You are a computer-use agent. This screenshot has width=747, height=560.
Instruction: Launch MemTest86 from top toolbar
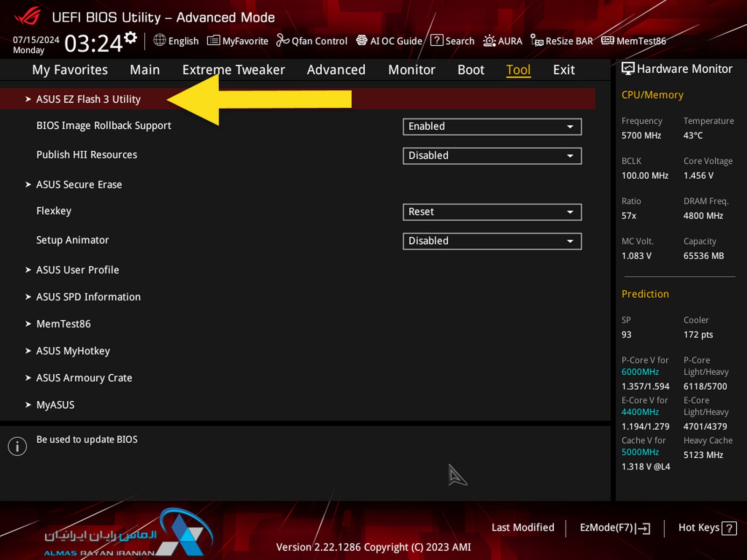(x=634, y=41)
